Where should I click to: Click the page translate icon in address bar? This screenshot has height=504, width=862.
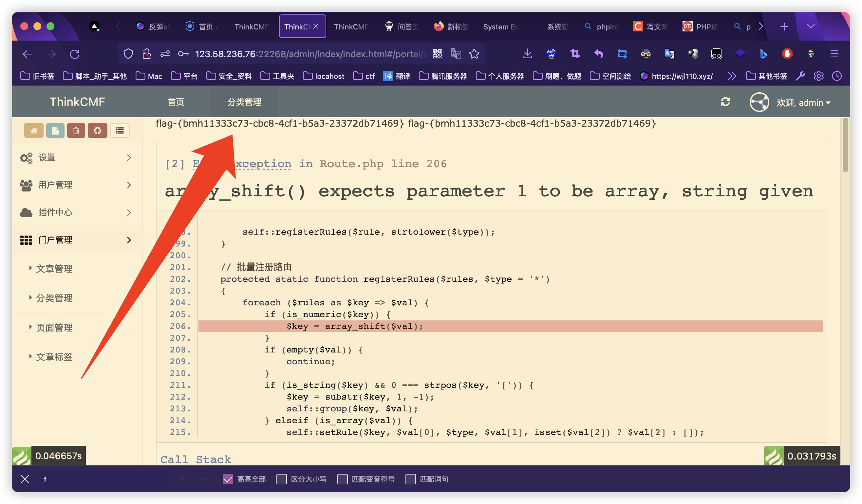(x=456, y=54)
